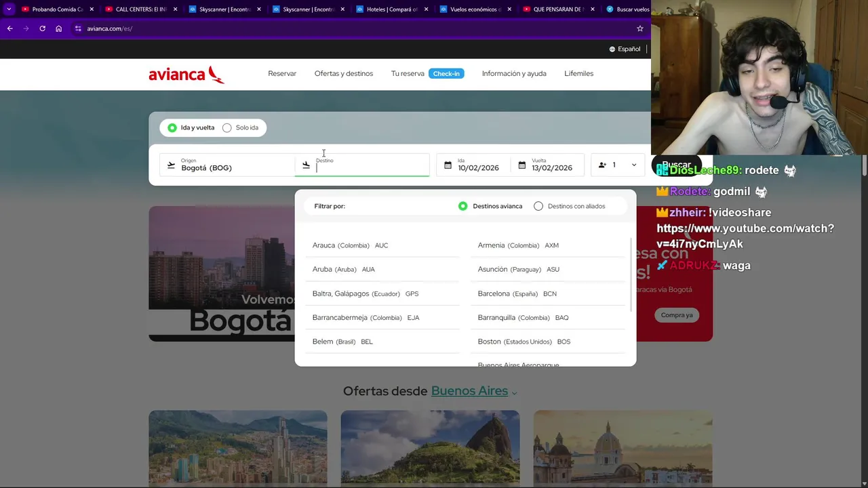
Task: Click the Buenos Aires offers link
Action: pos(469,391)
